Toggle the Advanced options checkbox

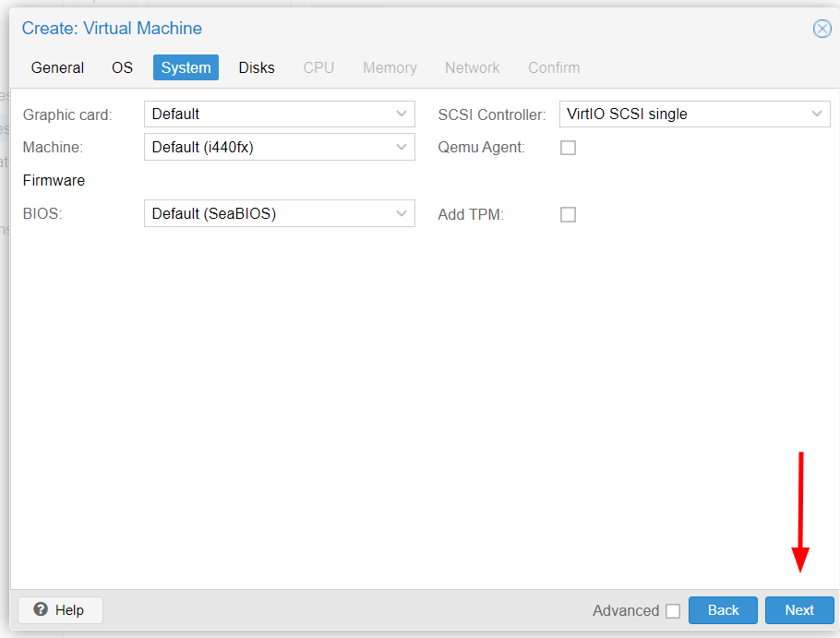click(672, 610)
